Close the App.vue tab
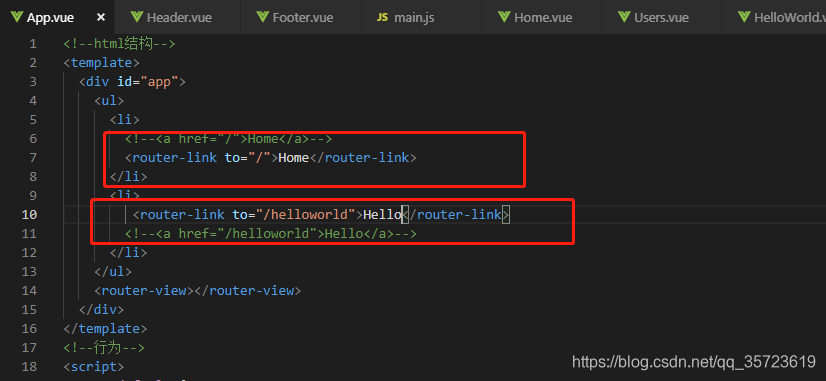 click(101, 17)
